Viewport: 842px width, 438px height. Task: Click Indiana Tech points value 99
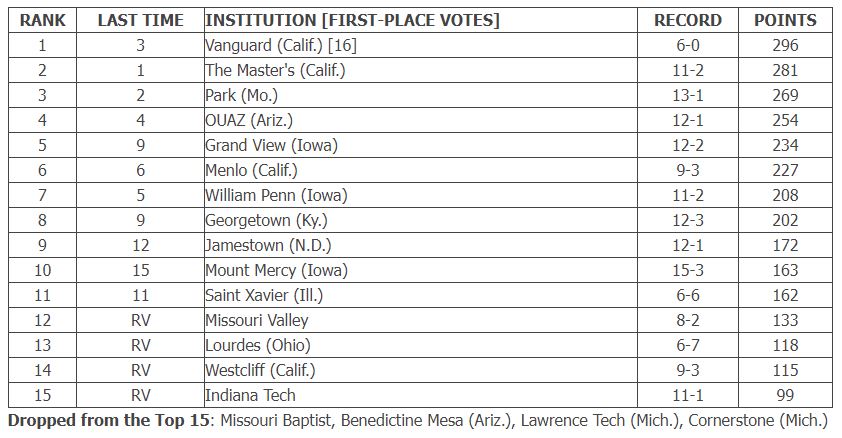785,395
